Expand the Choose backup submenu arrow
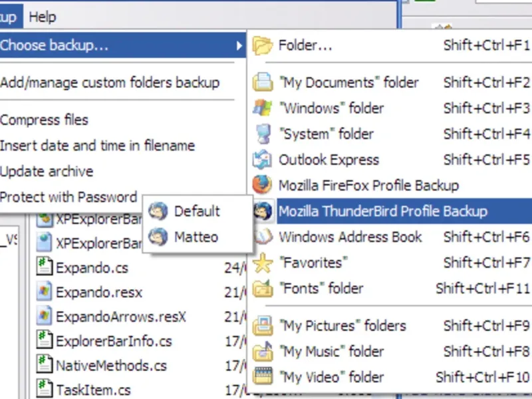The height and width of the screenshot is (399, 532). coord(239,46)
